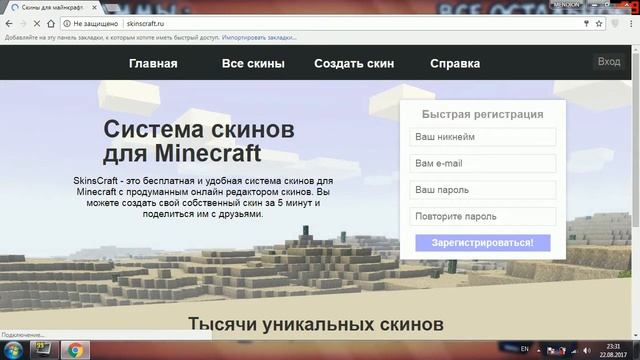Show hidden tray icons arrow
The width and height of the screenshot is (640, 360).
(x=538, y=350)
